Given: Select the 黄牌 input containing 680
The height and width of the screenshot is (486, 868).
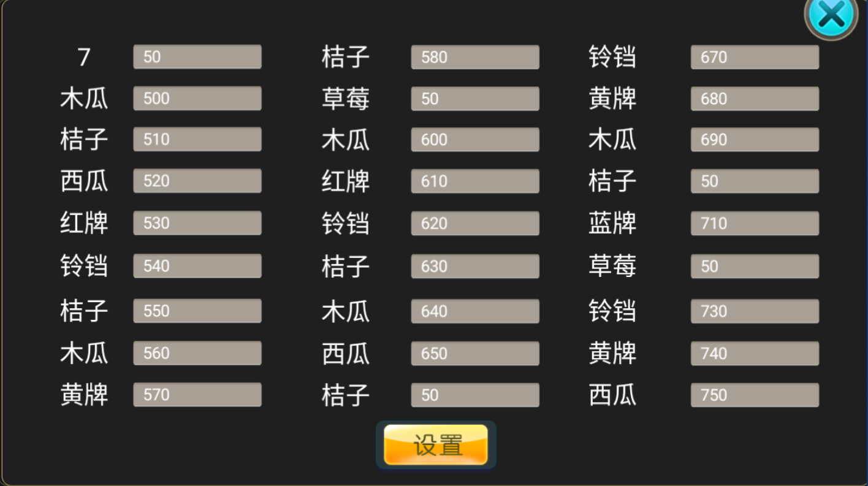Looking at the screenshot, I should [755, 99].
